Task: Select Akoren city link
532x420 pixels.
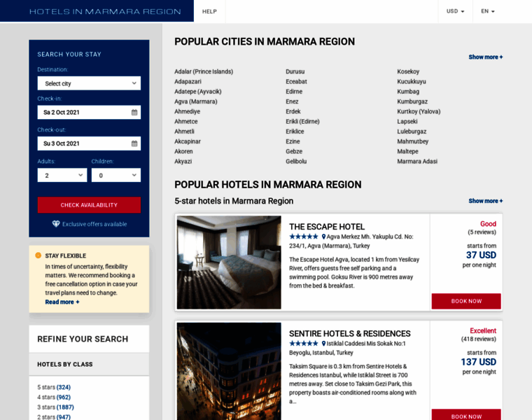Action: [x=183, y=151]
